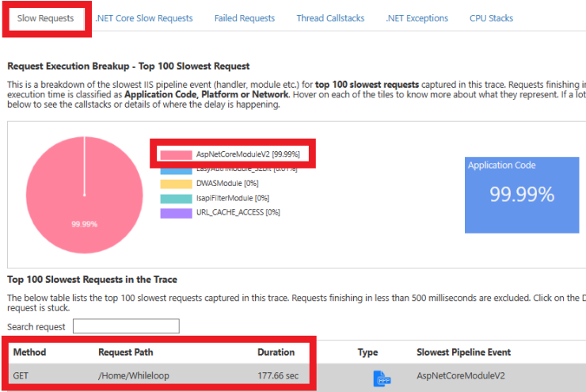The height and width of the screenshot is (392, 586).
Task: Sort by the Duration column header
Action: [276, 352]
